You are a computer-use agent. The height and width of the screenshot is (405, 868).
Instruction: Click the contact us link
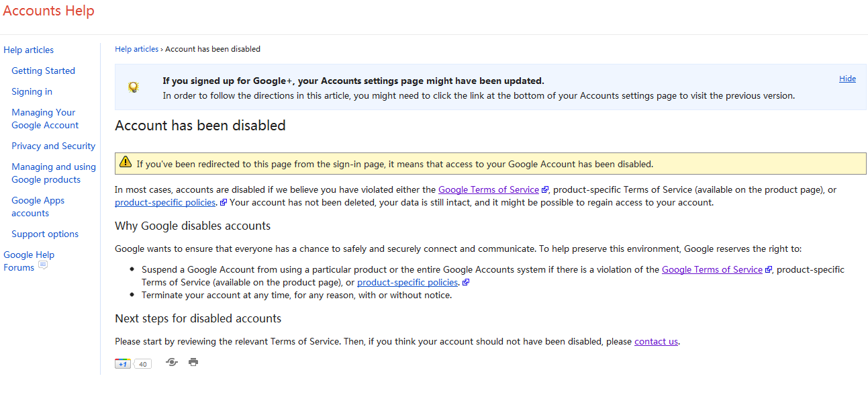(x=656, y=341)
